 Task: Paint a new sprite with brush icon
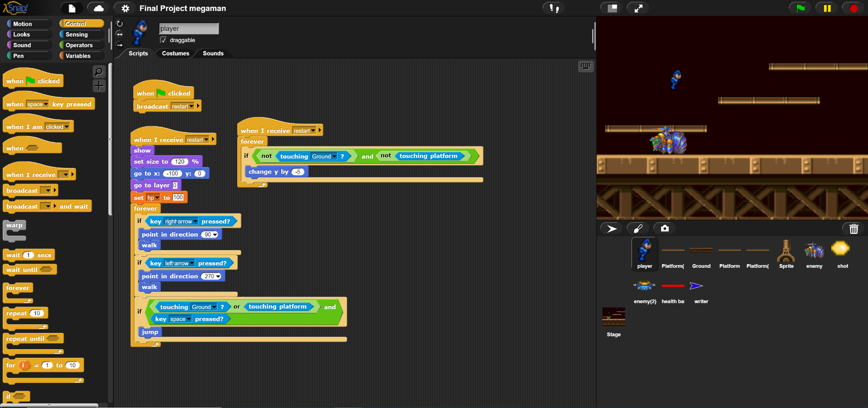[x=638, y=229]
